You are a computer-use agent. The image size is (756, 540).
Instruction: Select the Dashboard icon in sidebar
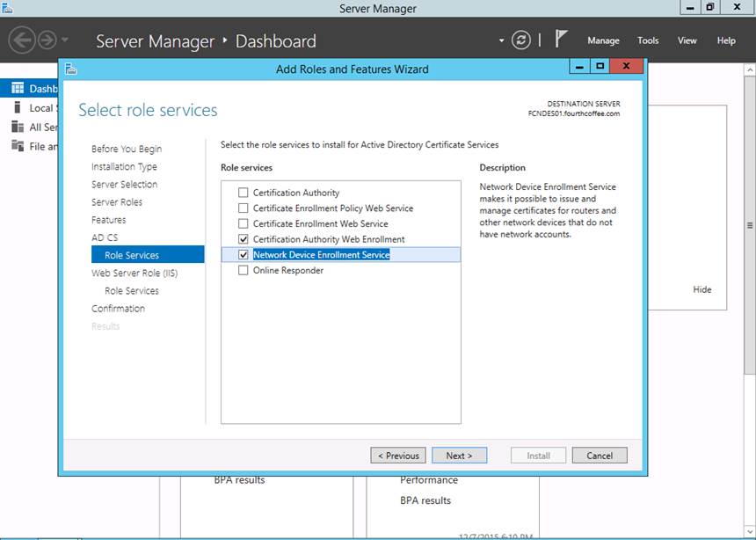pos(18,89)
